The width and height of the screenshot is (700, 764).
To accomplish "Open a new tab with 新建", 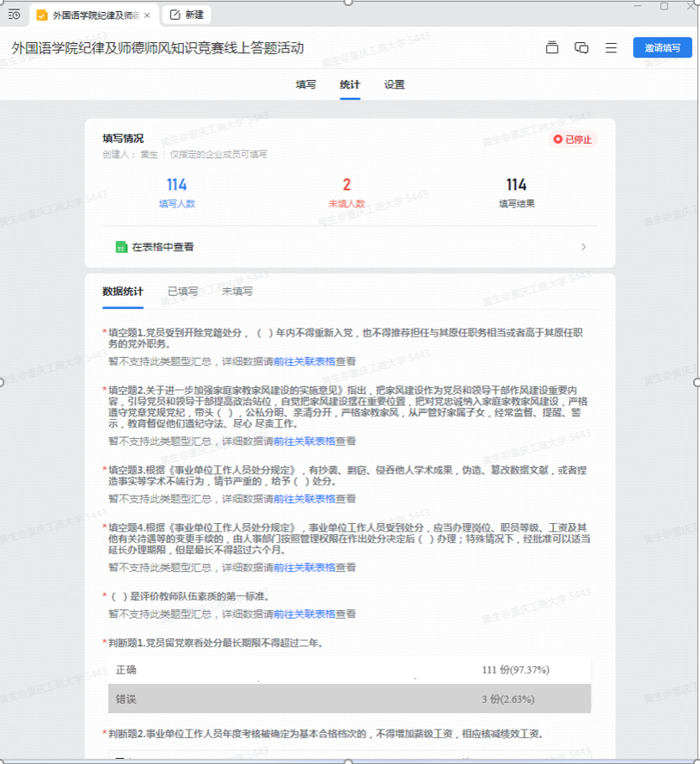I will (x=187, y=15).
